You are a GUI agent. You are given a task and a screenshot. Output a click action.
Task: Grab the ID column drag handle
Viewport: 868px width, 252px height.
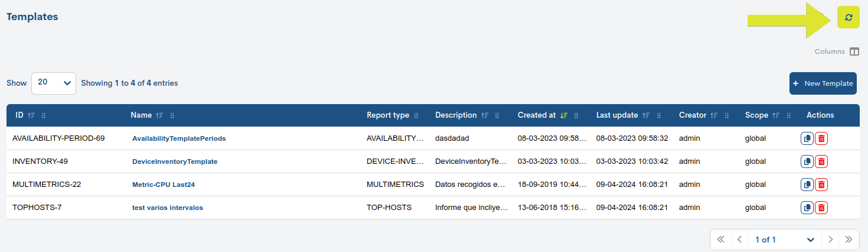44,115
